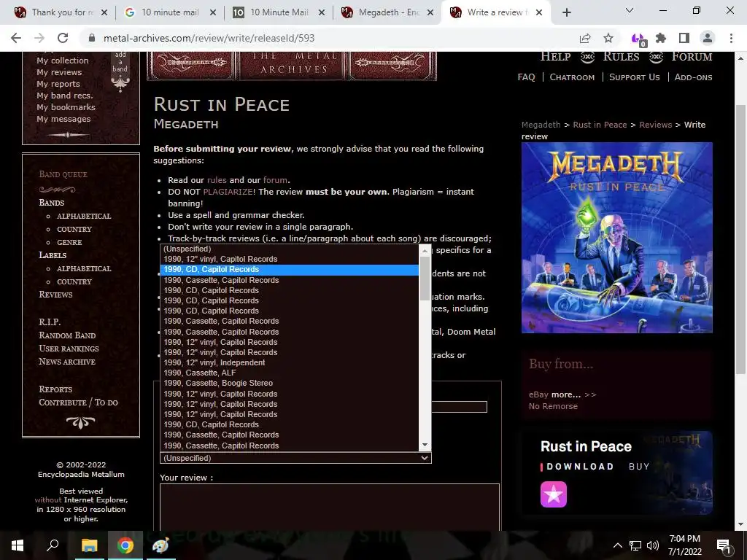This screenshot has width=747, height=560.
Task: Open the tab search chevron
Action: click(630, 10)
